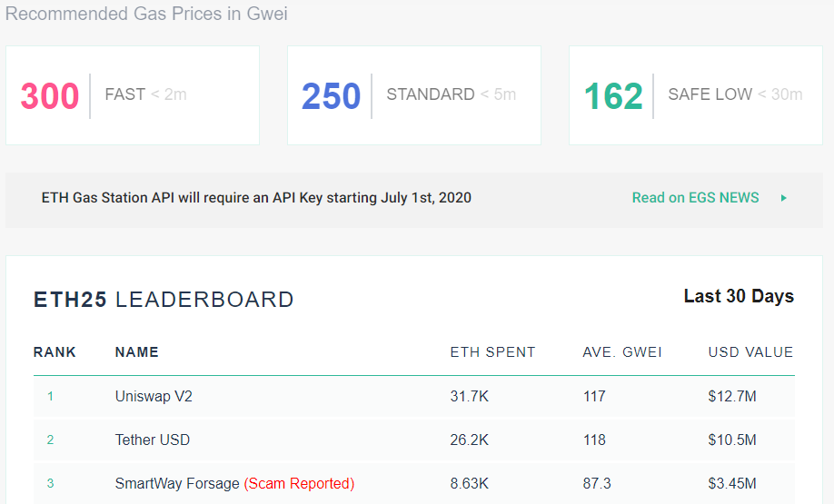Click SmartWay Forsage contract name
The height and width of the screenshot is (504, 834).
coord(177,484)
